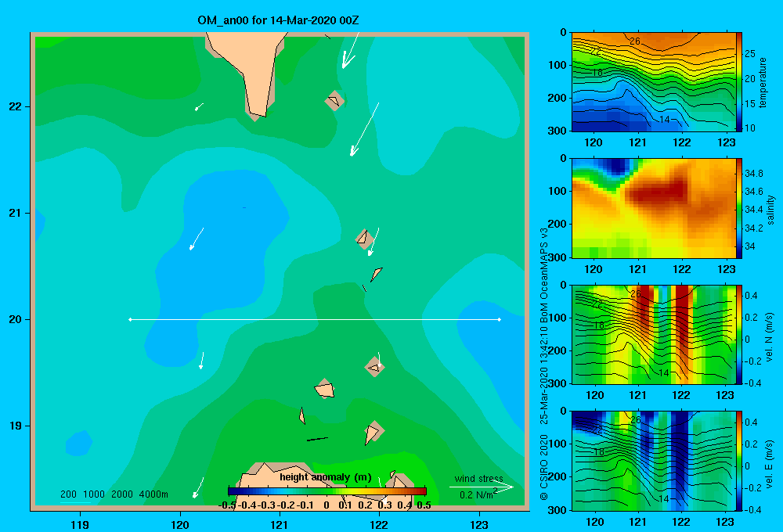Click the west endpoint of the transect line

(130, 319)
